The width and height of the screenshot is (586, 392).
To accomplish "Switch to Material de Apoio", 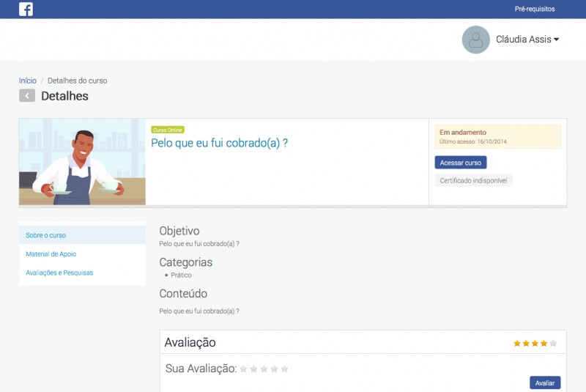I will tap(51, 254).
